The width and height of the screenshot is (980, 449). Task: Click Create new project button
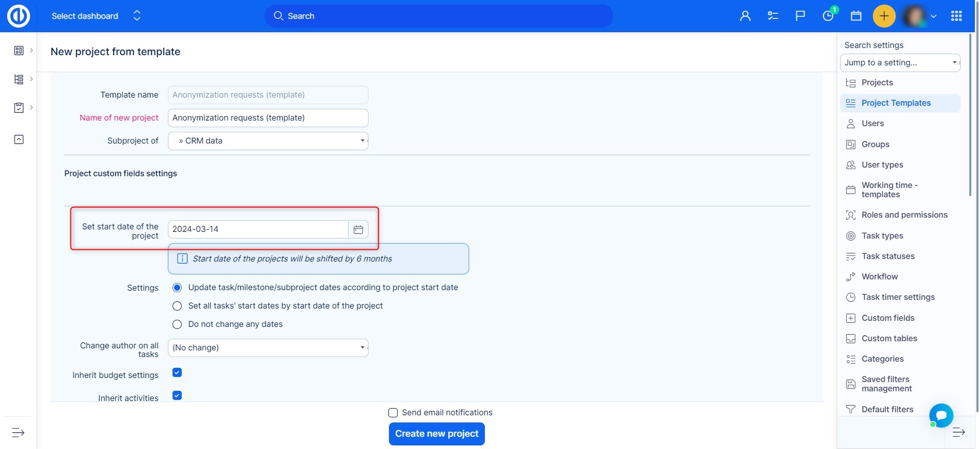pyautogui.click(x=436, y=434)
